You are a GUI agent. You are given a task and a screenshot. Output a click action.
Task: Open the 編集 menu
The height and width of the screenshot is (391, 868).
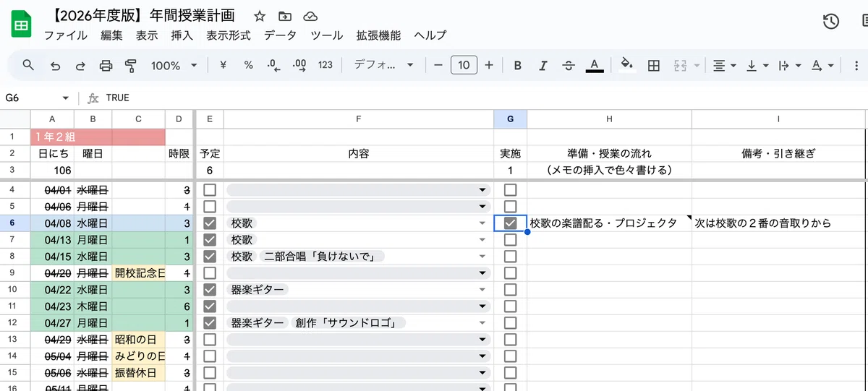point(112,35)
